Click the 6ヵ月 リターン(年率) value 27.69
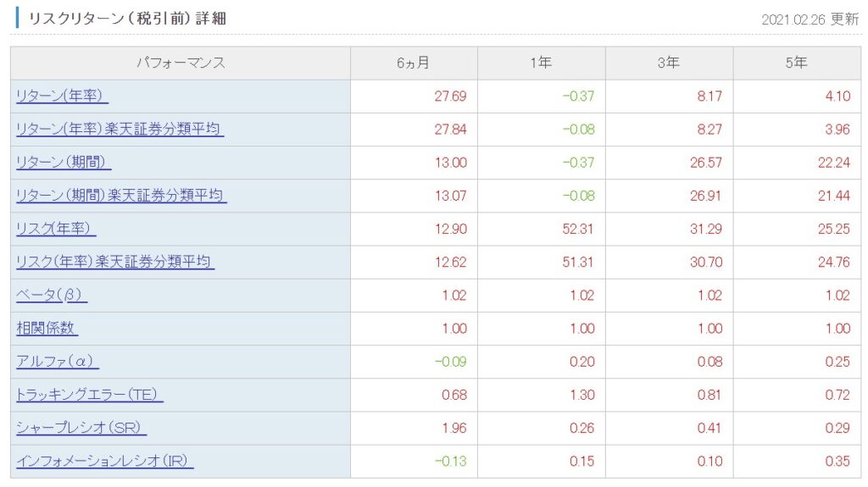Viewport: 868px width, 487px height. click(x=450, y=97)
